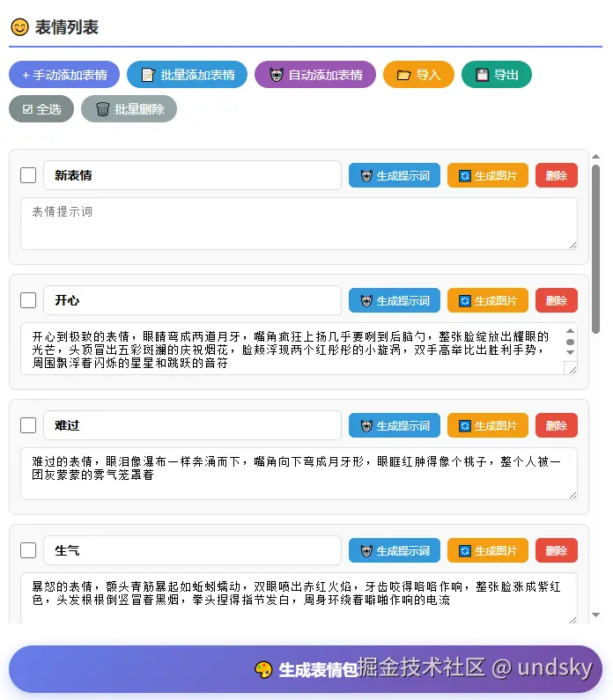The width and height of the screenshot is (613, 700).
Task: Click into the 暴怒的表情 prompt textarea
Action: pos(299,598)
